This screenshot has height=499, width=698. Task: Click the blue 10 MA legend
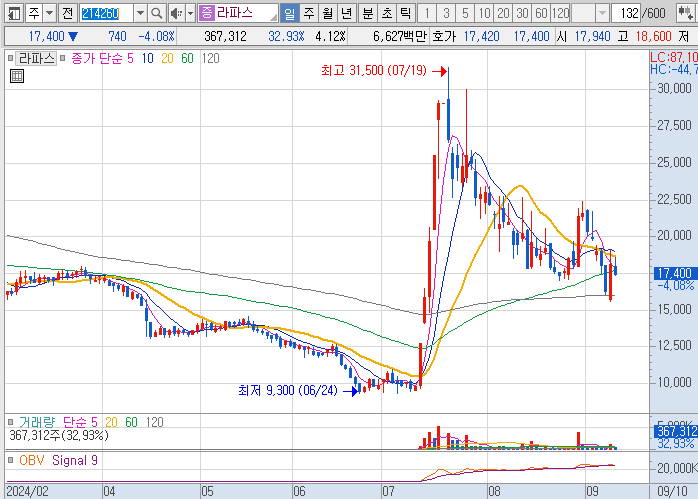click(x=148, y=58)
